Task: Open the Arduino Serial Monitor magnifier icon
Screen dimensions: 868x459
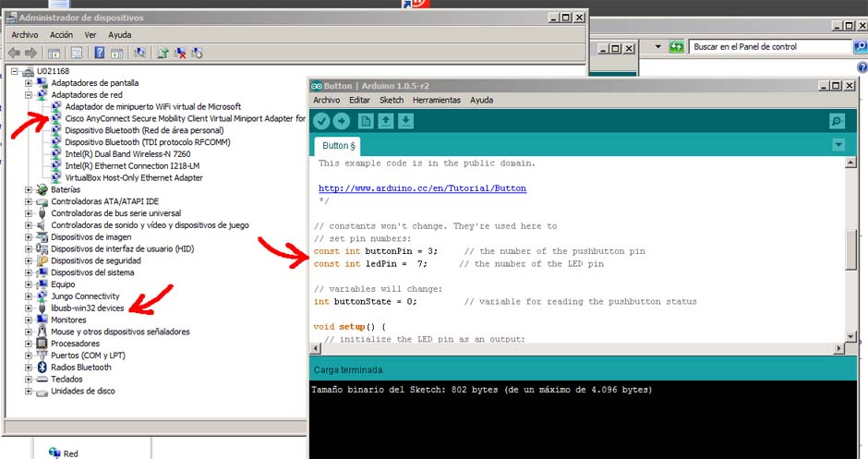Action: pos(837,121)
